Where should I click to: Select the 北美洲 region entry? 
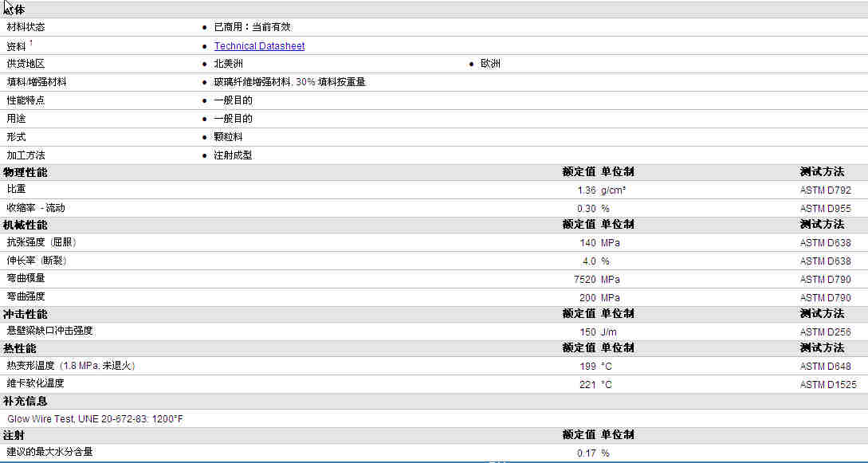[228, 64]
